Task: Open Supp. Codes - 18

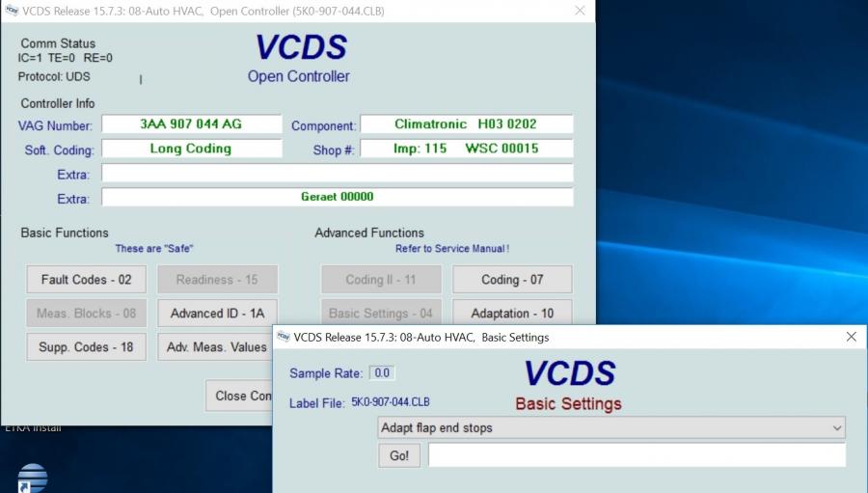Action: click(x=87, y=346)
